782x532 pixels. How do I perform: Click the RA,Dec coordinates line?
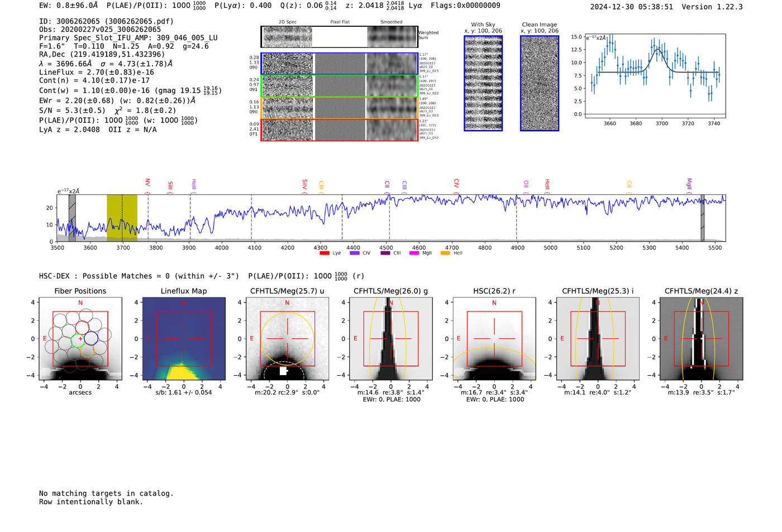(102, 55)
